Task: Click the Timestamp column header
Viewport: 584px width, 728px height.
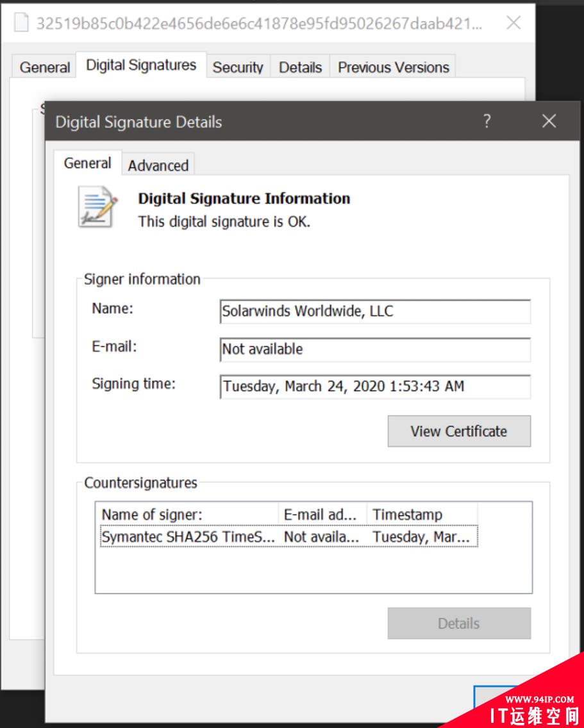Action: pos(422,515)
